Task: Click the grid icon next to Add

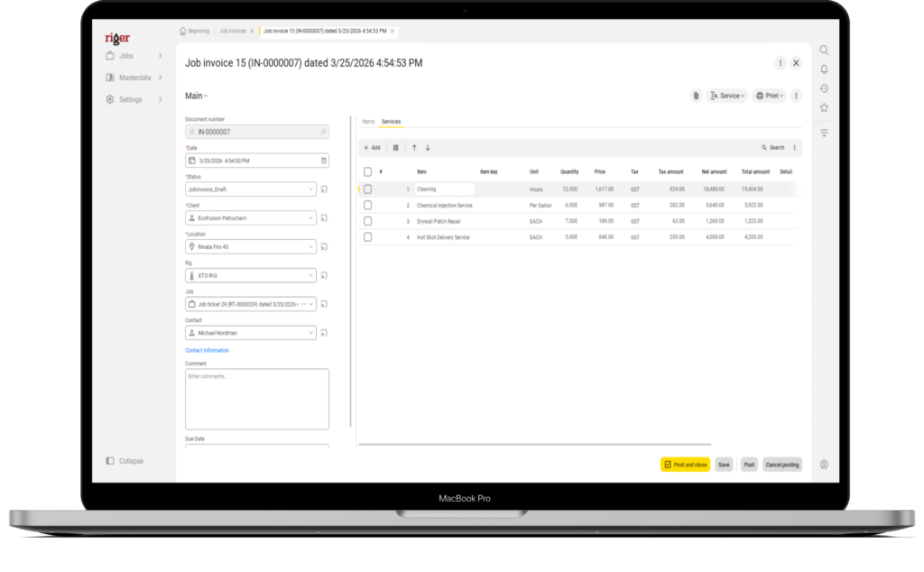Action: coord(395,148)
